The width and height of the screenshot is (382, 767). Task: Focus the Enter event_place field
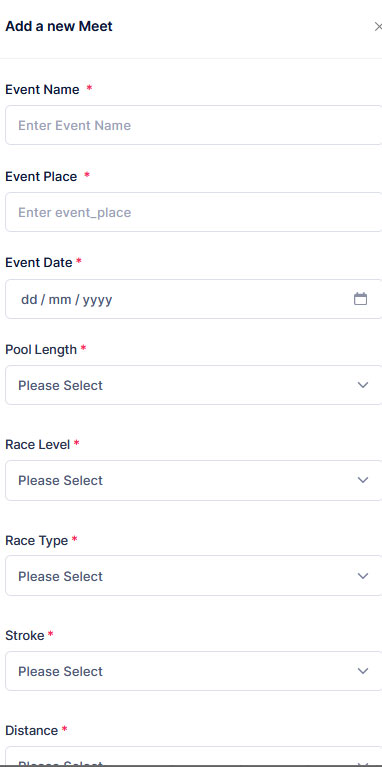coord(194,212)
